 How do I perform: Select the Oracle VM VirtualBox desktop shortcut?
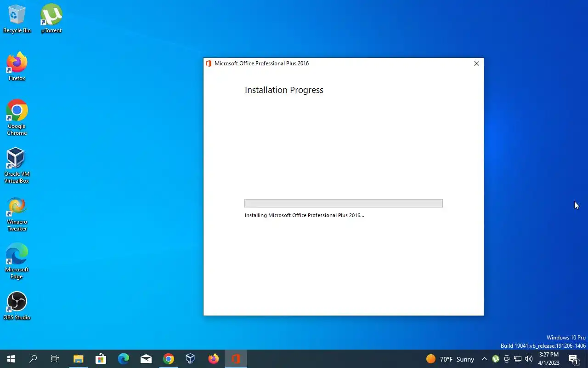tap(17, 166)
